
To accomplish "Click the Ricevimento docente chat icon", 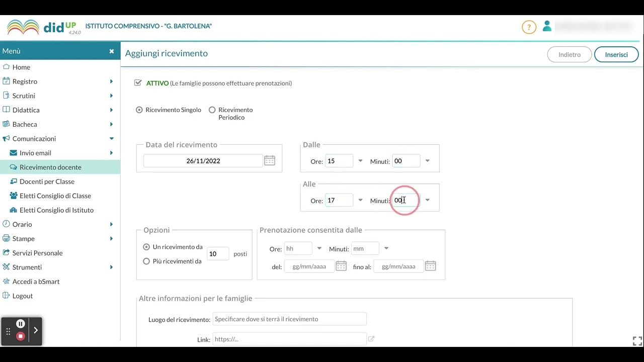I will (14, 167).
